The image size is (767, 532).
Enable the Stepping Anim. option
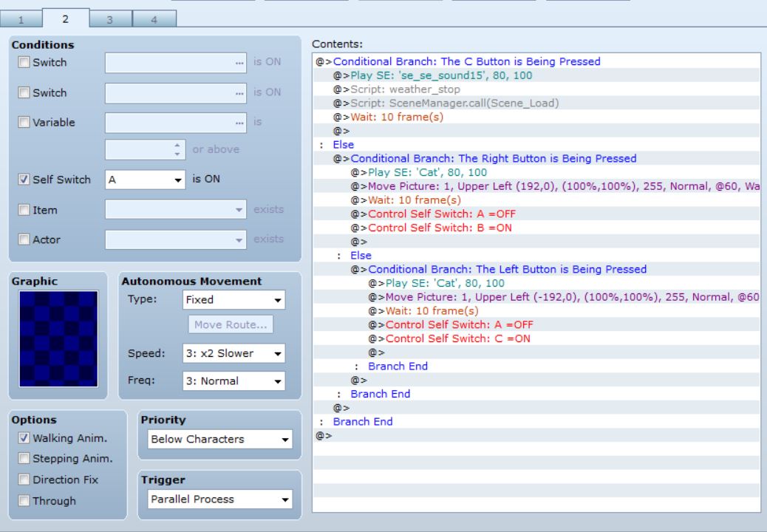pos(24,458)
